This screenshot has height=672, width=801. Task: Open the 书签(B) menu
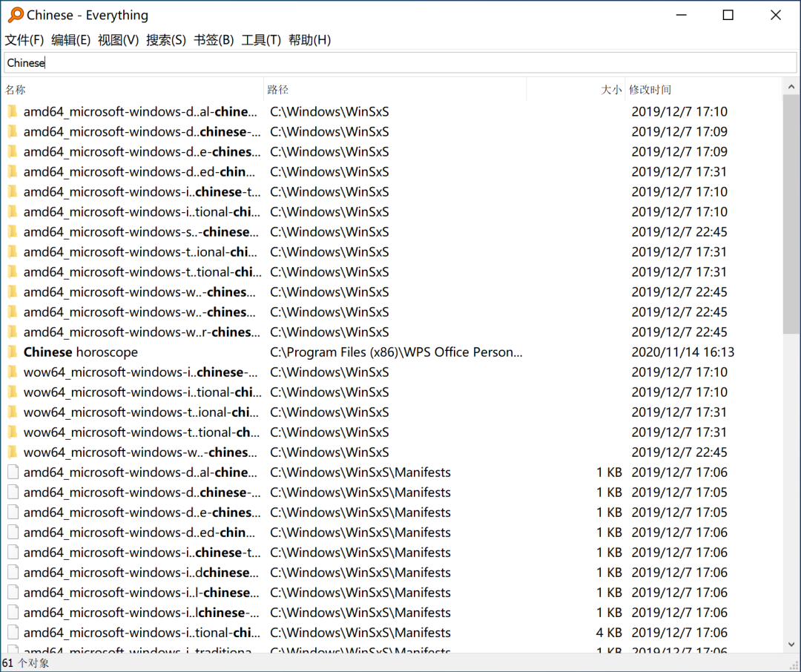[214, 40]
